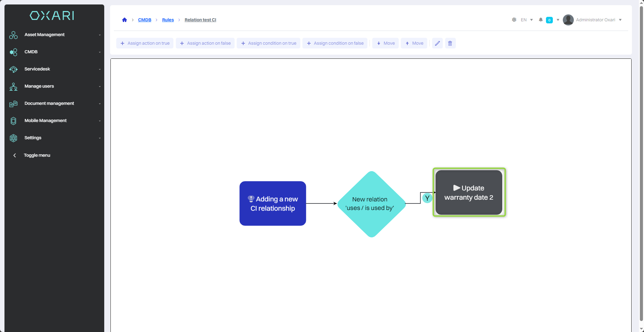Click the Administrator Oxari avatar
This screenshot has width=644, height=332.
click(x=568, y=20)
